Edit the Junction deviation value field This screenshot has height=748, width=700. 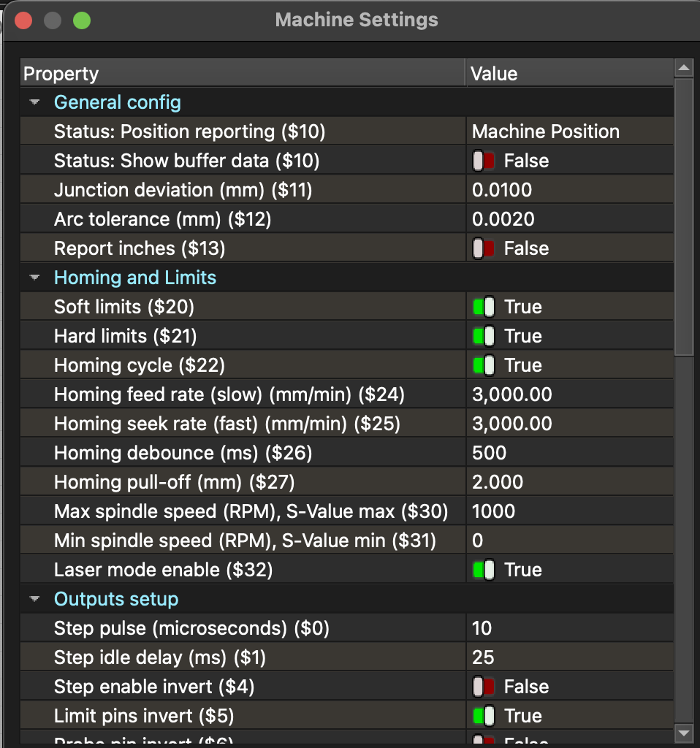tap(568, 190)
